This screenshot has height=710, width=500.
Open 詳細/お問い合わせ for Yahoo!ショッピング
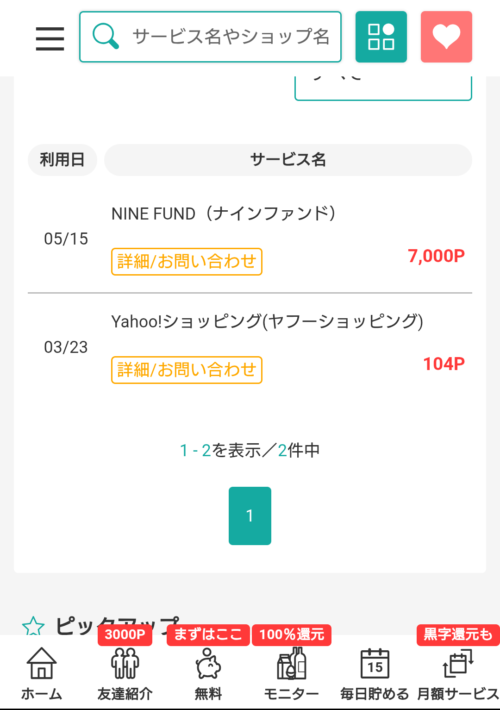(x=187, y=370)
